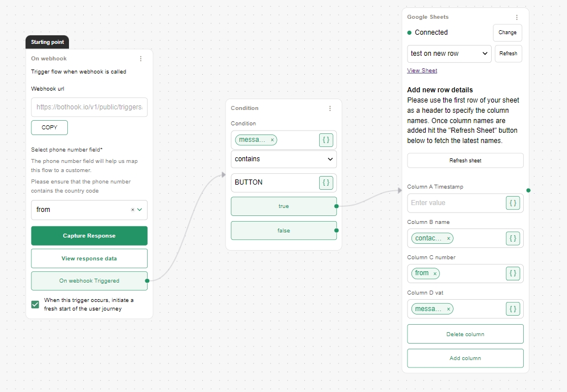The height and width of the screenshot is (392, 567).
Task: Open variable picker beside BUTTON value
Action: pos(326,182)
